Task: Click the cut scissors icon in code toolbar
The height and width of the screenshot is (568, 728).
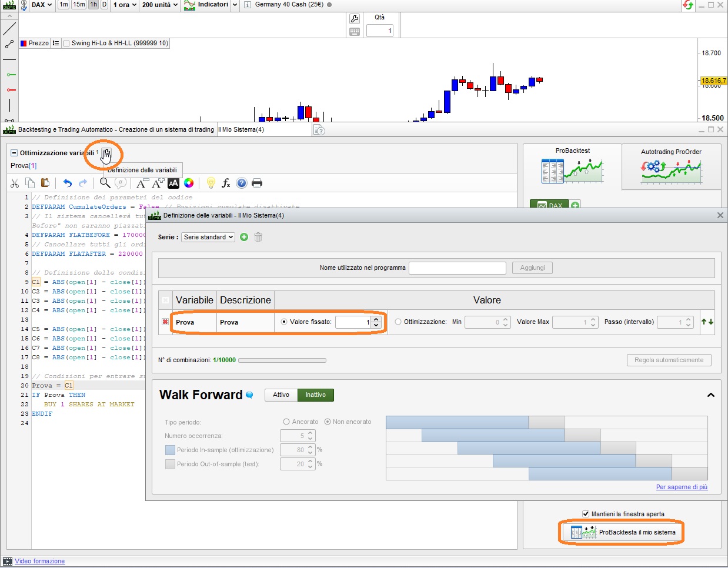Action: pos(15,183)
